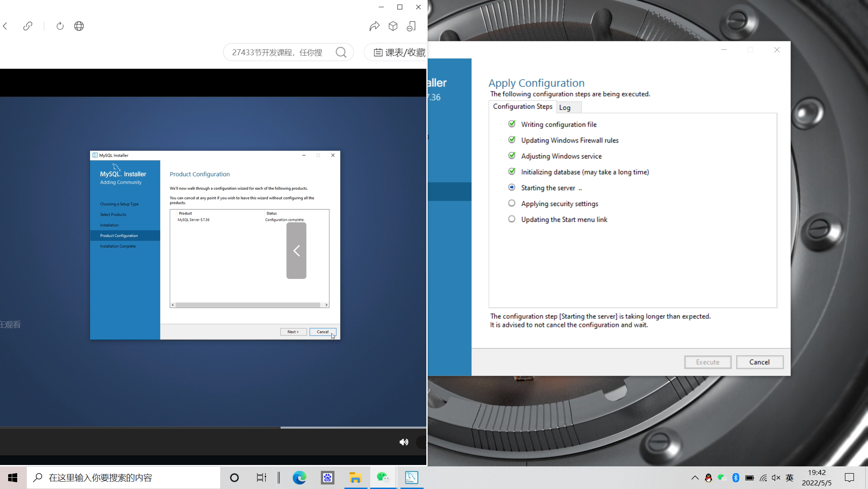The width and height of the screenshot is (868, 489).
Task: Open Microsoft Edge from the taskbar
Action: point(299,478)
